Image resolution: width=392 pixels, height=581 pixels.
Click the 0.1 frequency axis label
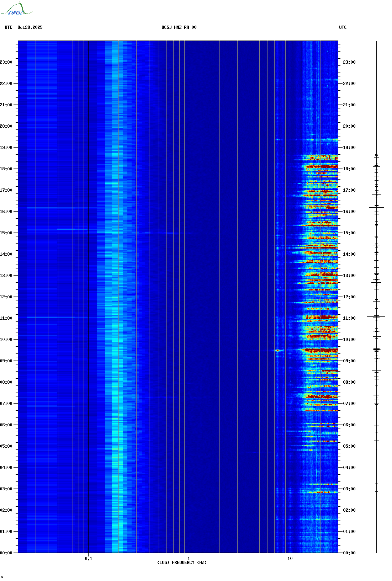click(88, 559)
